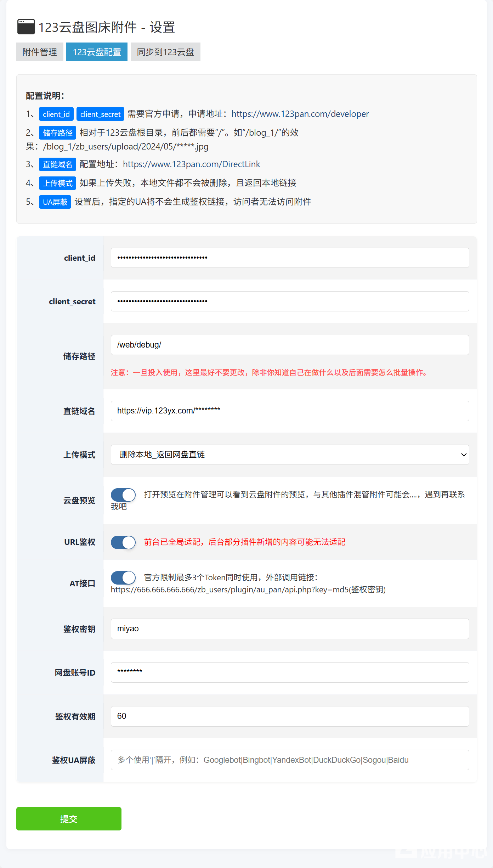493x868 pixels.
Task: Open the 123pan DirectLink configuration link
Action: [191, 164]
